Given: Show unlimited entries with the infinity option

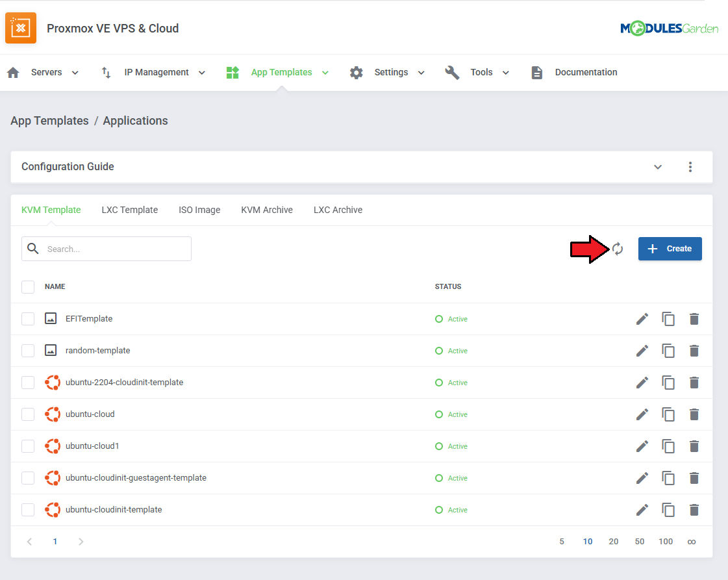Looking at the screenshot, I should [692, 542].
